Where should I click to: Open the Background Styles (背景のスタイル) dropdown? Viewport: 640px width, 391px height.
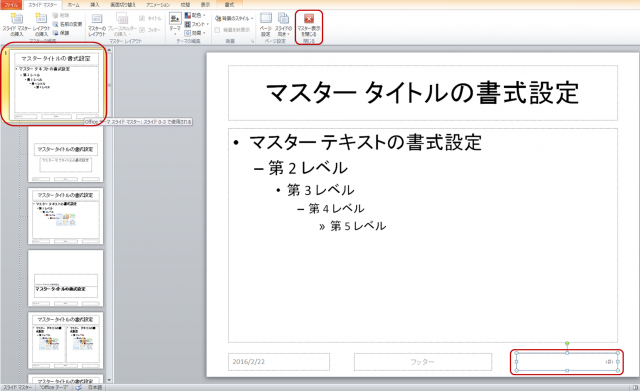[x=234, y=18]
